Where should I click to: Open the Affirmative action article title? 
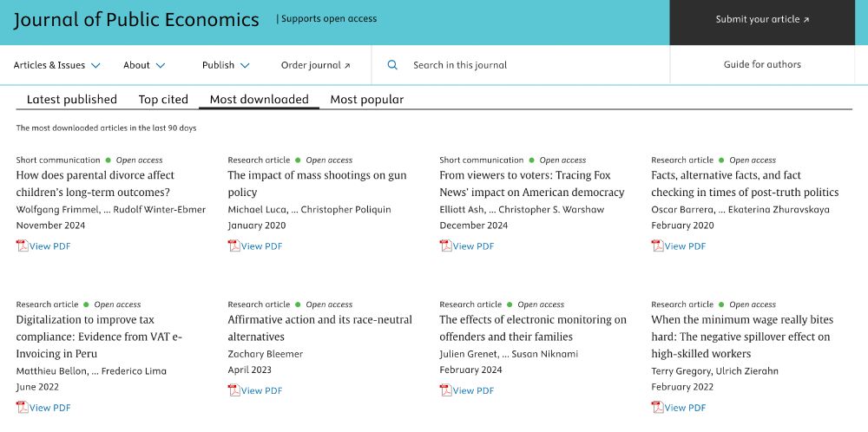tap(320, 328)
